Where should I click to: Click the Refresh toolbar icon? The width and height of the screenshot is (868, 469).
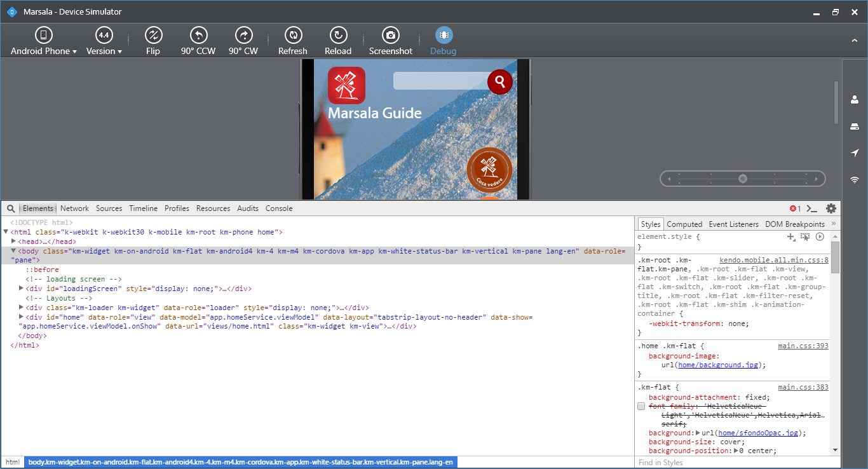click(292, 36)
